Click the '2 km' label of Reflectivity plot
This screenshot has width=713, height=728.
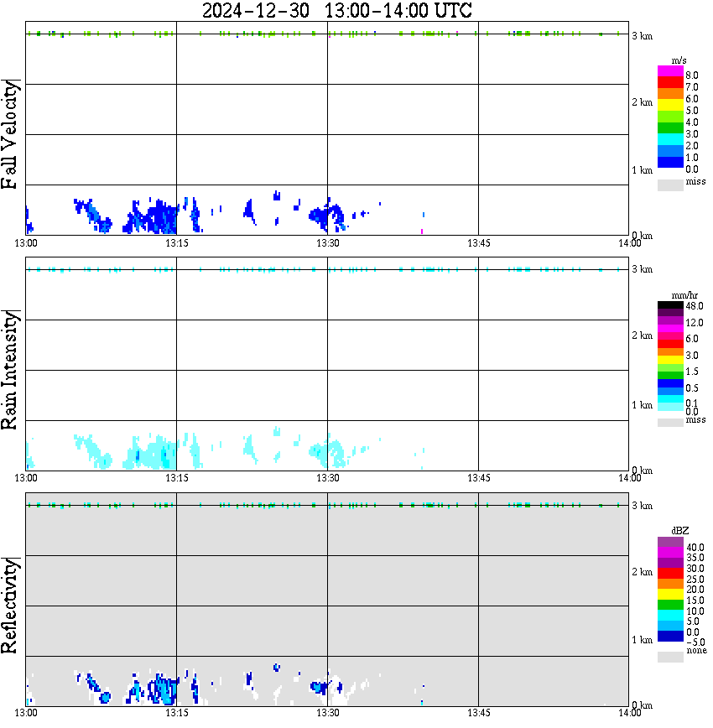(x=642, y=571)
